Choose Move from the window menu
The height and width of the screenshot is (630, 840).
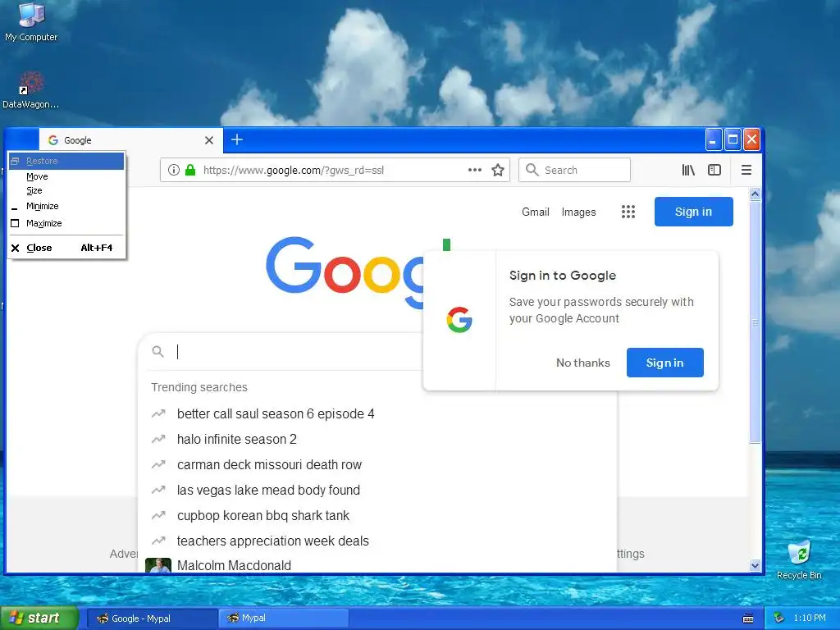tap(66, 176)
